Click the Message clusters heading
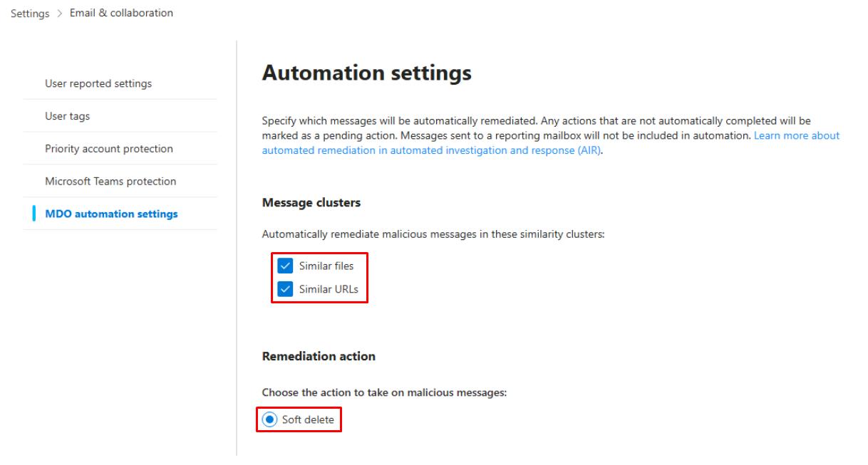 point(311,203)
